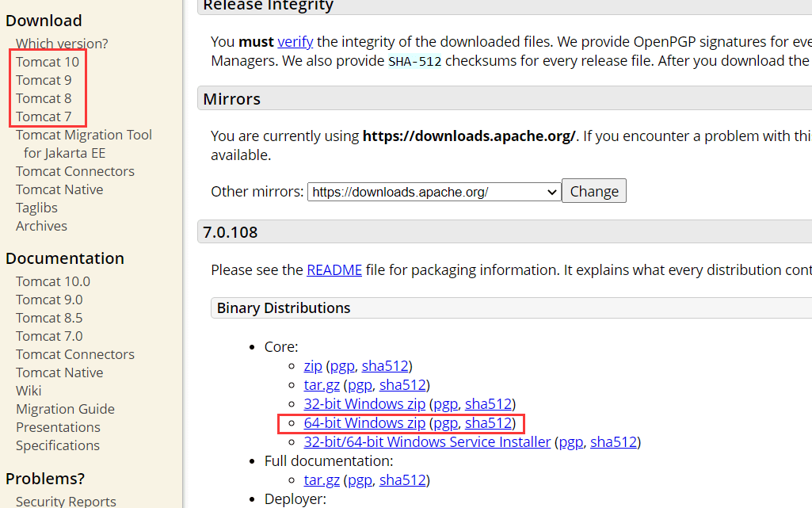
Task: Open pgp signature for Full documentation tar.gz
Action: (x=360, y=480)
